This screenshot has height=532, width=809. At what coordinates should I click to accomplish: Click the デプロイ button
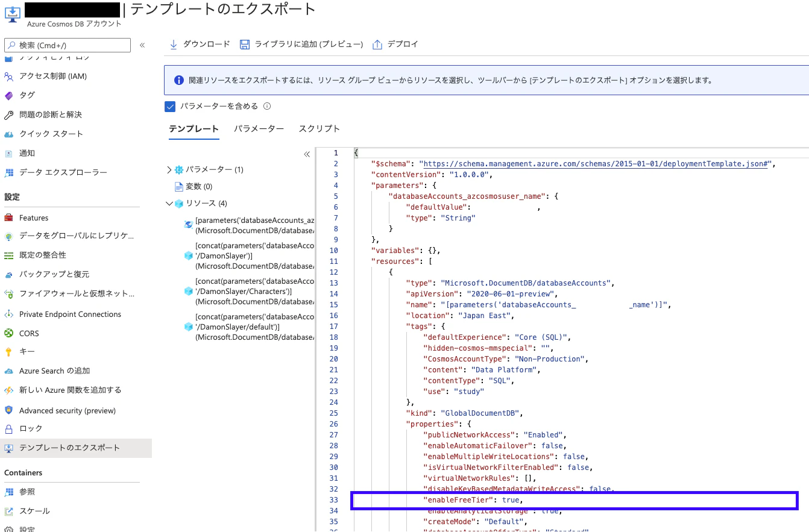pos(395,44)
